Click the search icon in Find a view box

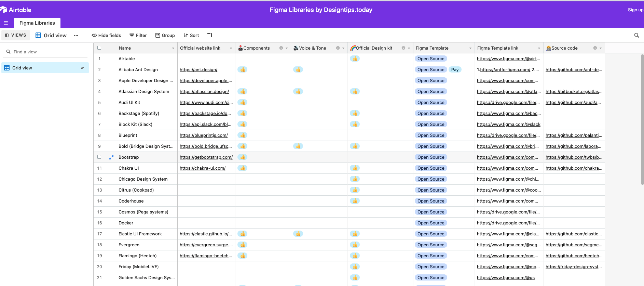point(9,52)
